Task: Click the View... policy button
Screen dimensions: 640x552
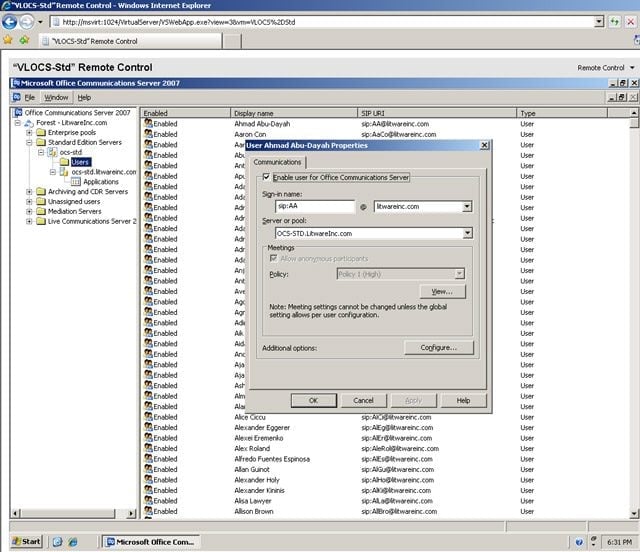Action: (442, 292)
